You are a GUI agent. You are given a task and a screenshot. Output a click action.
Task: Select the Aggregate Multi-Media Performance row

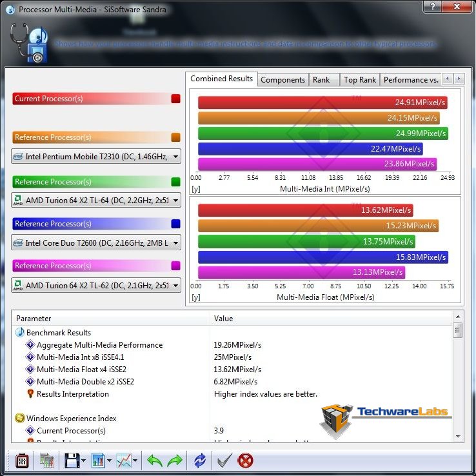point(232,345)
